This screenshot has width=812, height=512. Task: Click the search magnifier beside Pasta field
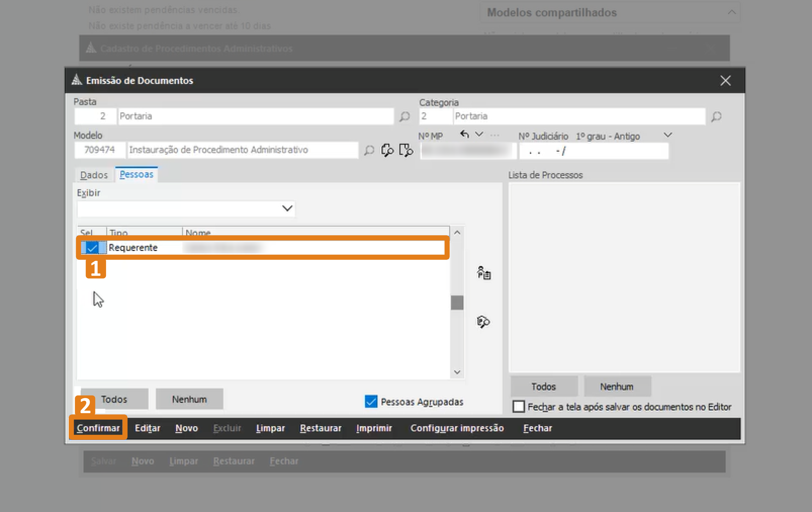tap(404, 117)
